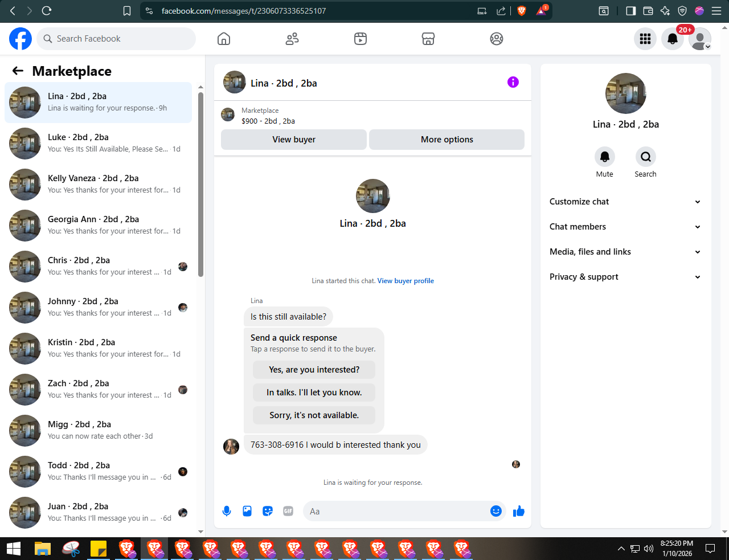Open the Chris · 2bd, 2ba conversation

click(x=99, y=267)
